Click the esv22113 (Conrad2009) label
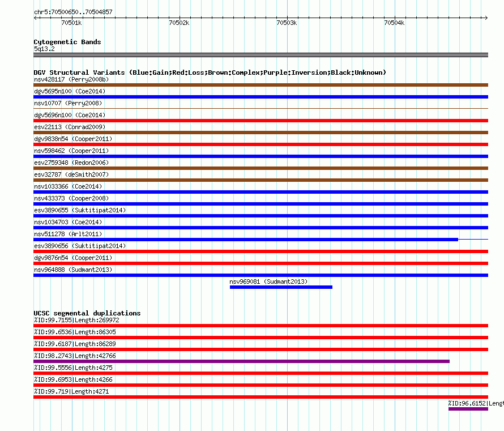The height and width of the screenshot is (431, 504). 70,127
